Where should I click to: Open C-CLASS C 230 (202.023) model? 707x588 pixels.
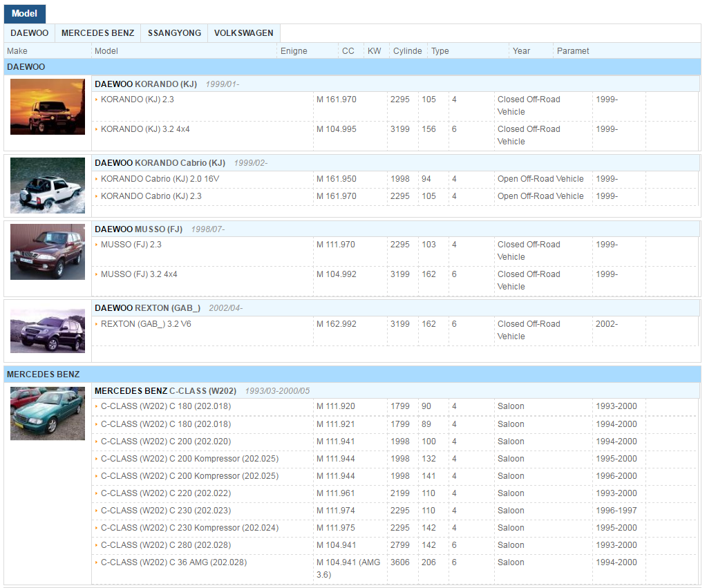coord(166,511)
